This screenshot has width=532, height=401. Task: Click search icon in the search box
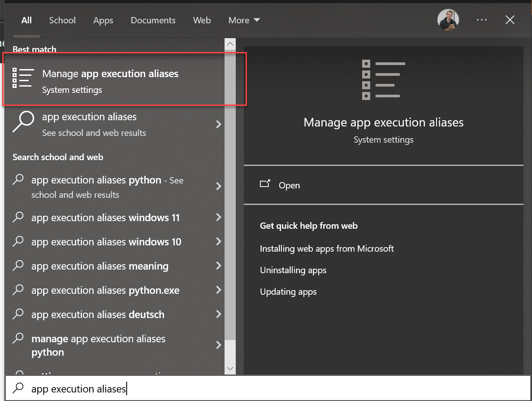coord(18,388)
